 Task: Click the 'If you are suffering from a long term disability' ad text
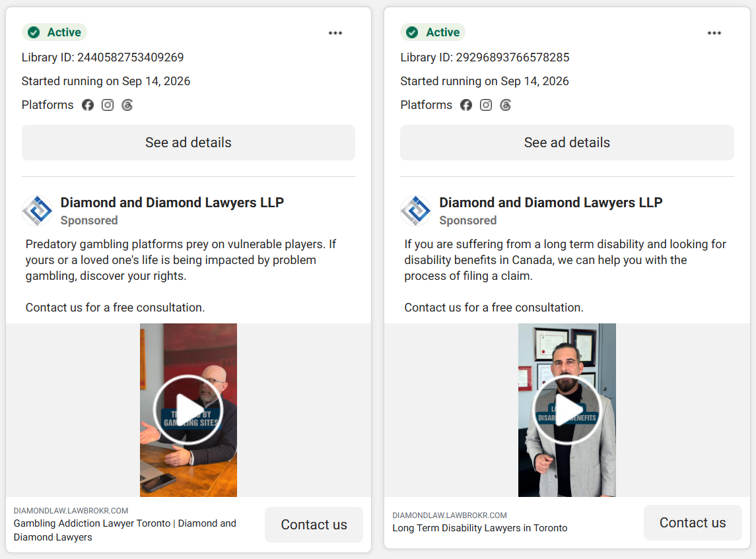click(x=565, y=260)
